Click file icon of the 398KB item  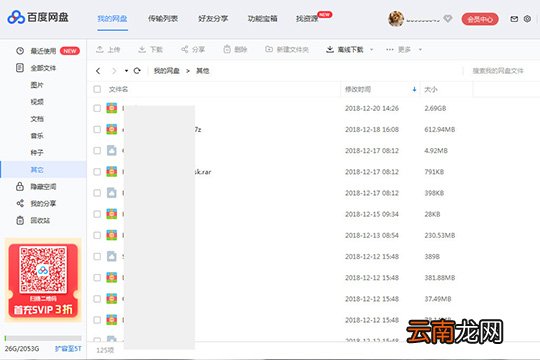point(112,193)
